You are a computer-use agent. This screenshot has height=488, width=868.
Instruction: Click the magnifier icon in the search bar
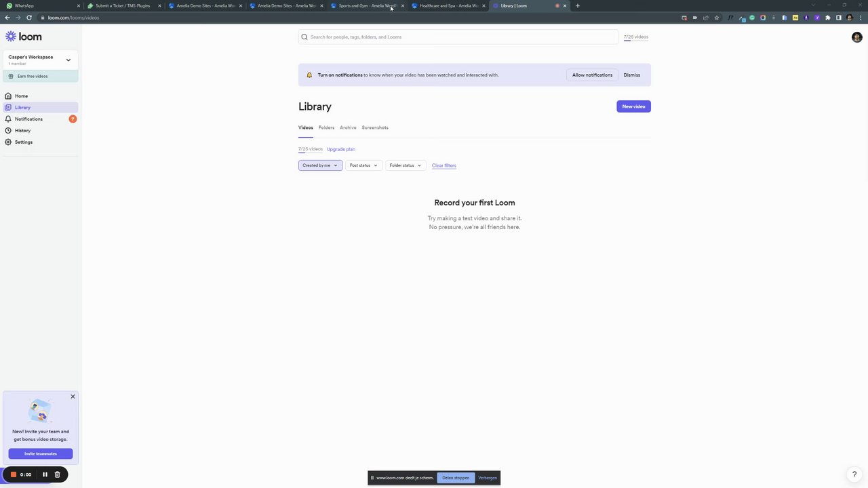tap(304, 37)
